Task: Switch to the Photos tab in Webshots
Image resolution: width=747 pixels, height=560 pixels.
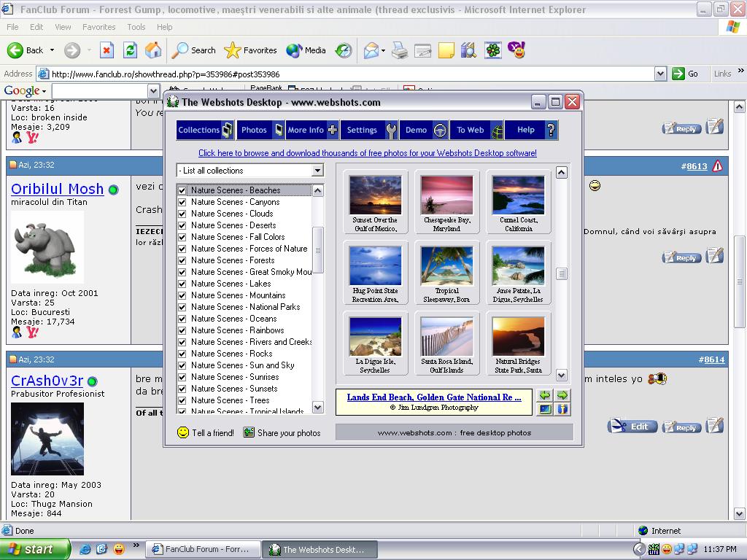Action: click(261, 130)
